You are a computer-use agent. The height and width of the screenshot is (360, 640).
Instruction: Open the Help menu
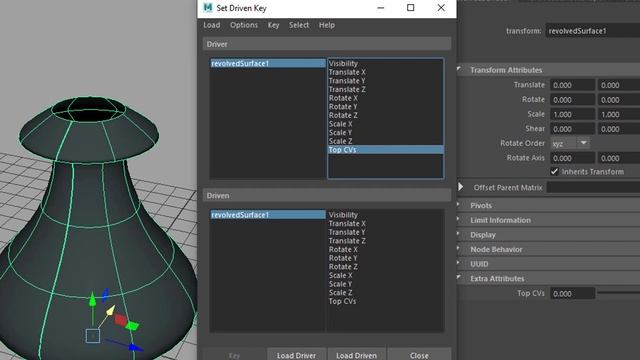coord(327,25)
